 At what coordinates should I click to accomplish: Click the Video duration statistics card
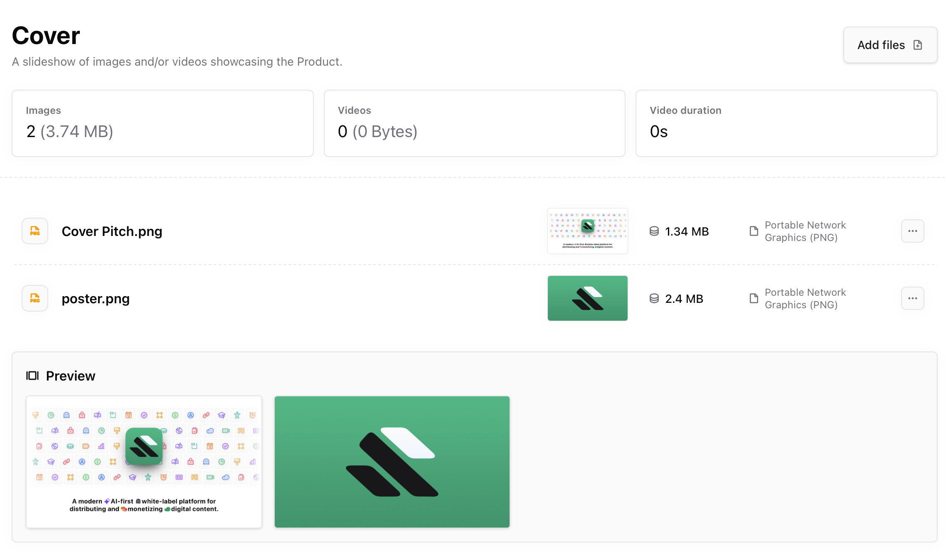click(786, 123)
